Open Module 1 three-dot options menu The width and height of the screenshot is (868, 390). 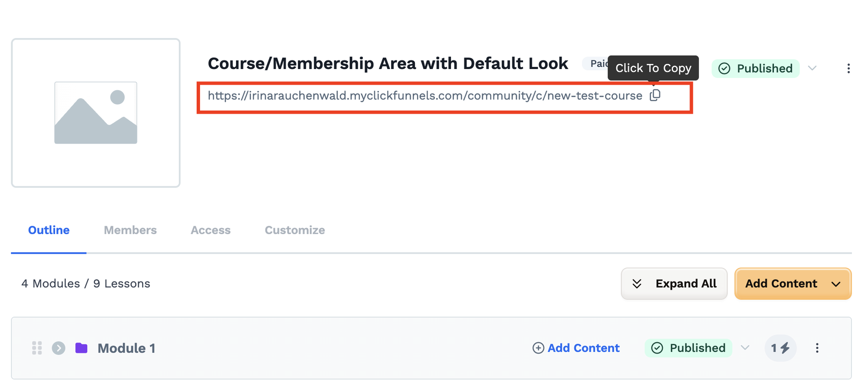coord(817,348)
